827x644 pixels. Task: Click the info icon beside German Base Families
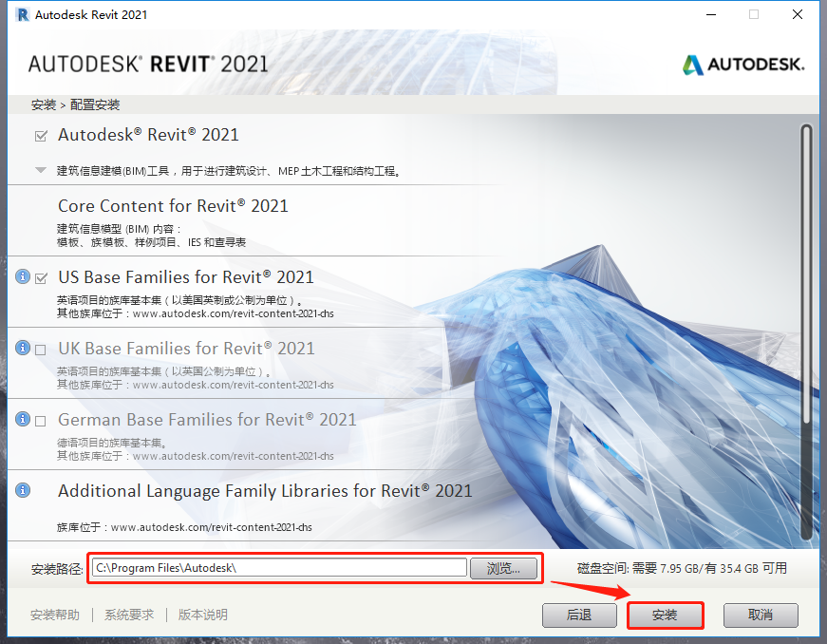(x=23, y=419)
